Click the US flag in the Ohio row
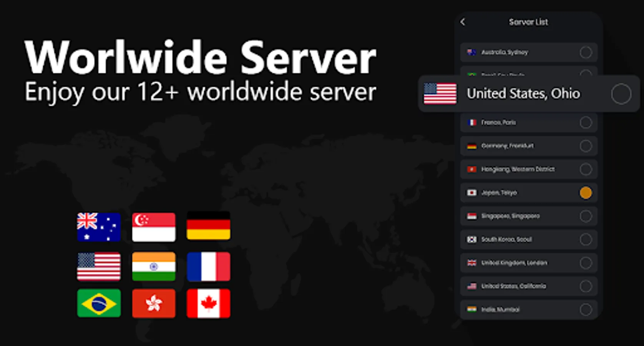Image resolution: width=644 pixels, height=346 pixels. click(x=440, y=94)
